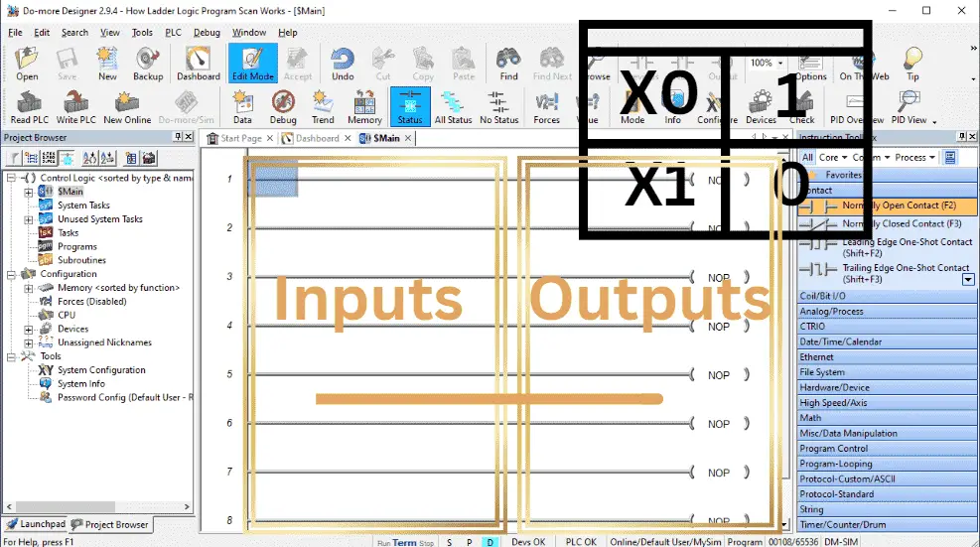980x547 pixels.
Task: Close the Project Browser panel
Action: coord(188,137)
